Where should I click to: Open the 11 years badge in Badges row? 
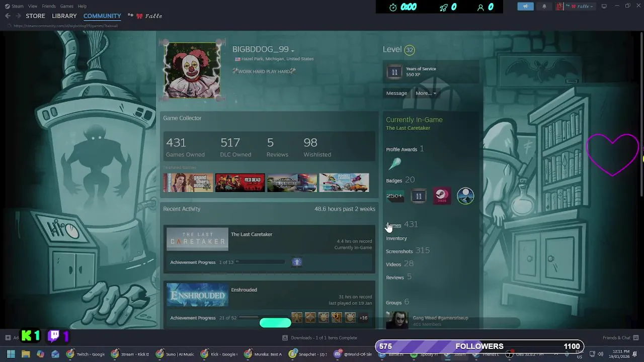pos(419,196)
